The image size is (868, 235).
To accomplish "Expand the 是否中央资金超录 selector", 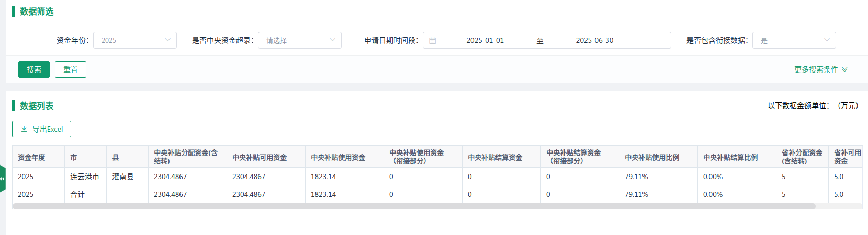I will point(299,40).
